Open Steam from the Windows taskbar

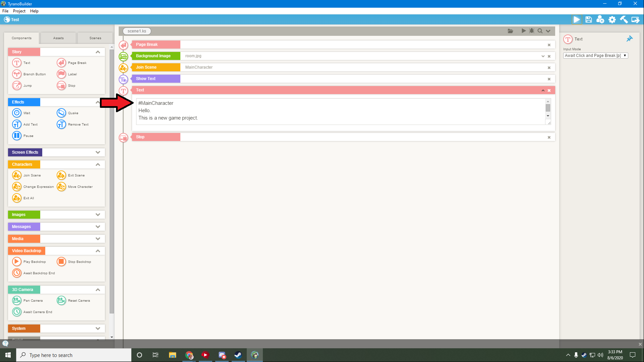coord(238,355)
